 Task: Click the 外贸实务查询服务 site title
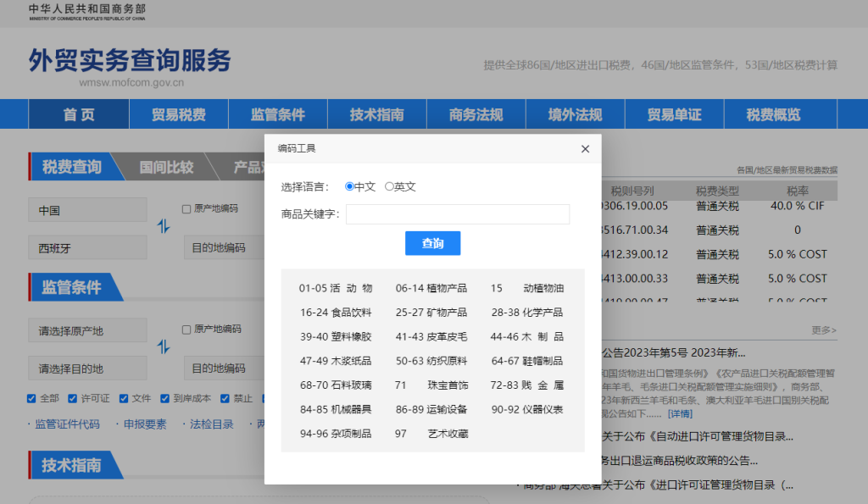click(130, 61)
